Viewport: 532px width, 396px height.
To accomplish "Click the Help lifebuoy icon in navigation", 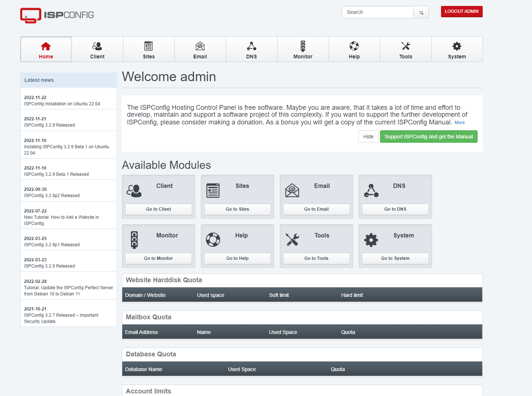I will pos(354,46).
